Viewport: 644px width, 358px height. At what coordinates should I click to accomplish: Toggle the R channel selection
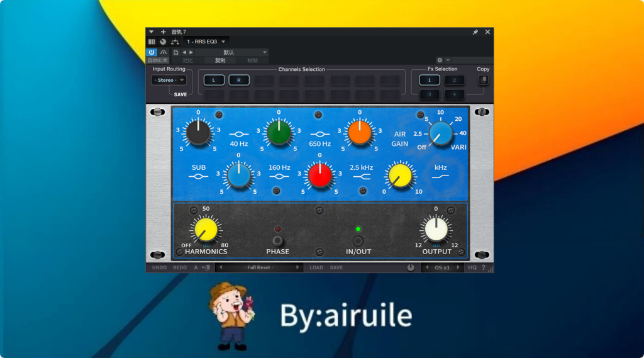click(x=239, y=80)
